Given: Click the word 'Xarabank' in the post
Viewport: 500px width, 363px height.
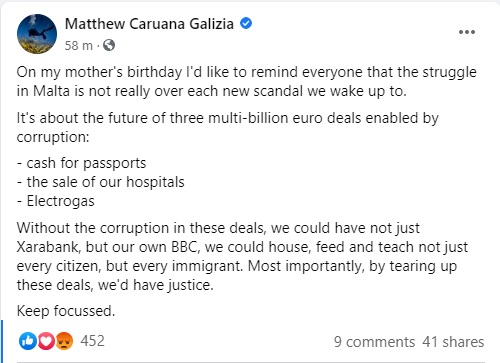Looking at the screenshot, I should [48, 247].
